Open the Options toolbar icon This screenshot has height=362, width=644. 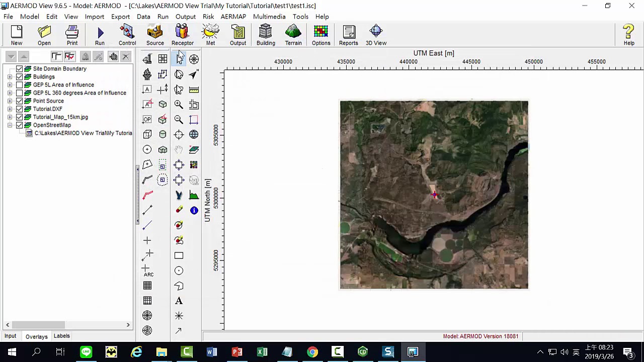(x=321, y=35)
